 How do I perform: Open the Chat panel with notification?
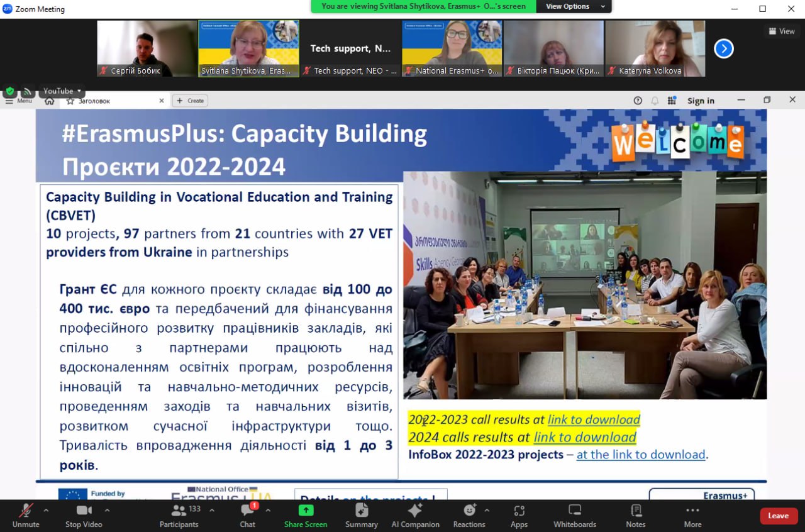[x=248, y=515]
